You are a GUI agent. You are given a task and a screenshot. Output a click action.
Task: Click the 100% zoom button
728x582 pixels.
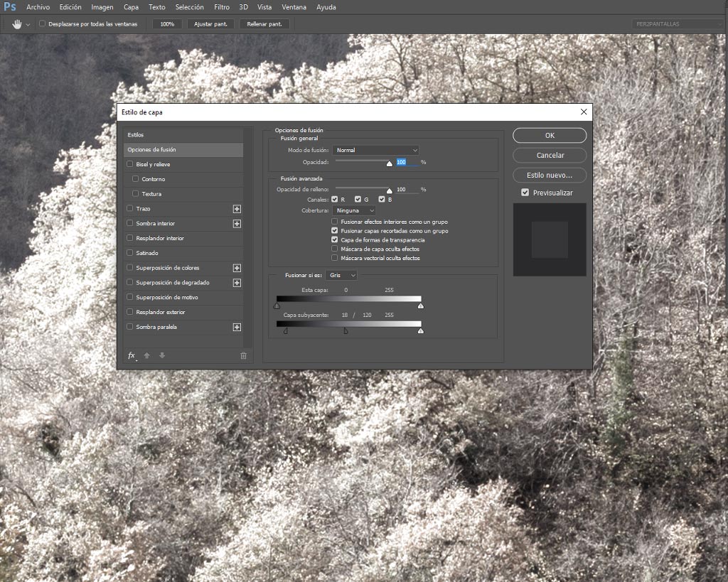tap(167, 24)
